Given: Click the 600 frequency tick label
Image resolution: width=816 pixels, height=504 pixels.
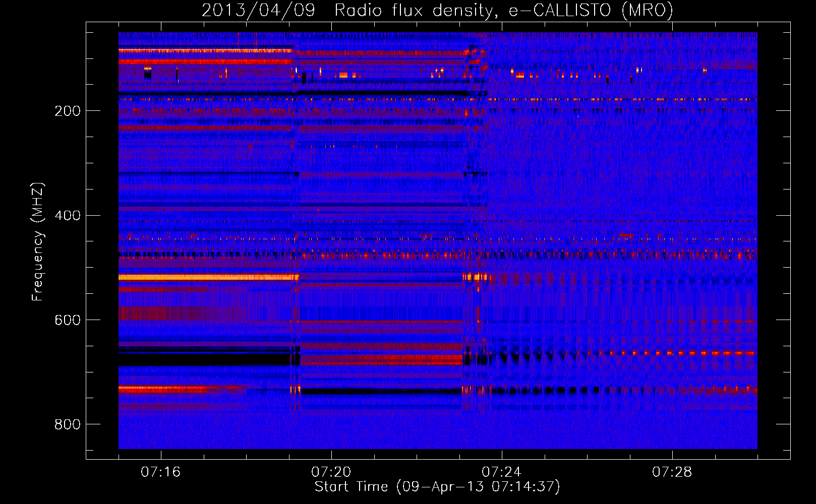Looking at the screenshot, I should coord(68,321).
